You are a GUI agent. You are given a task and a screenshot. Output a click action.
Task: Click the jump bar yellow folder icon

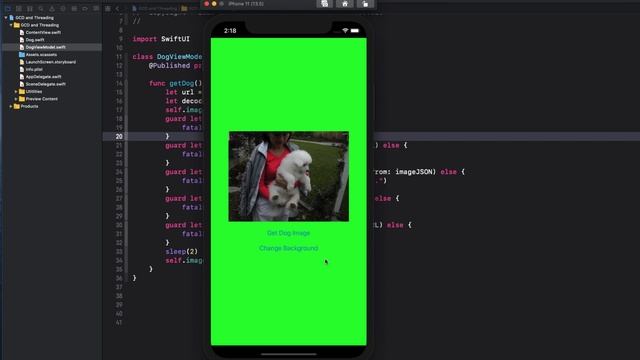click(184, 8)
